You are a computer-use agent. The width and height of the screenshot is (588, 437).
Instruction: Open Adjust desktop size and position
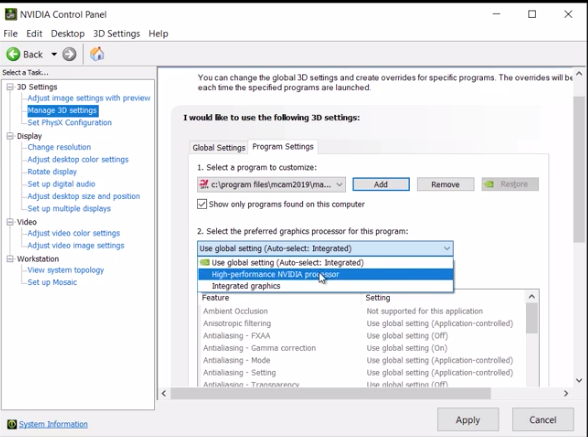pyautogui.click(x=84, y=196)
